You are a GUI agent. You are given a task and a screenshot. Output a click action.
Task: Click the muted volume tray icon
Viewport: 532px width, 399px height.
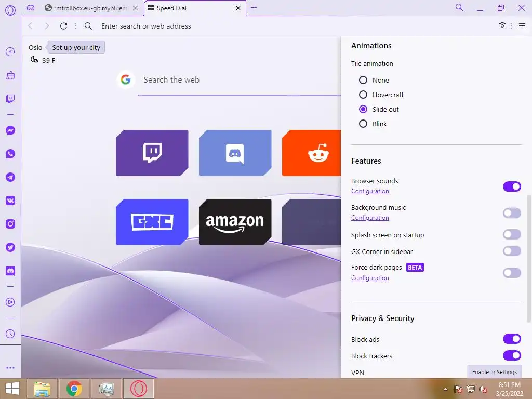point(483,389)
